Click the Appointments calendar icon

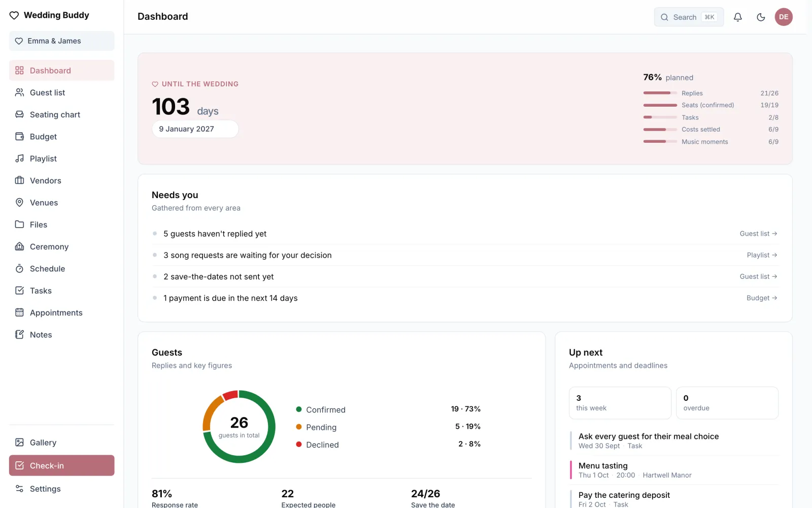click(19, 312)
